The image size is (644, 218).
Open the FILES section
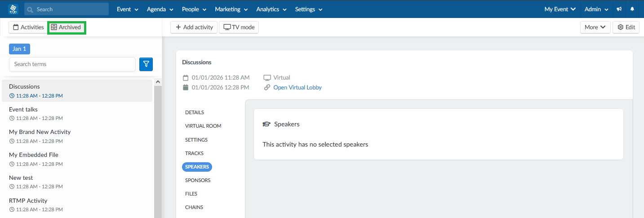coord(191,194)
